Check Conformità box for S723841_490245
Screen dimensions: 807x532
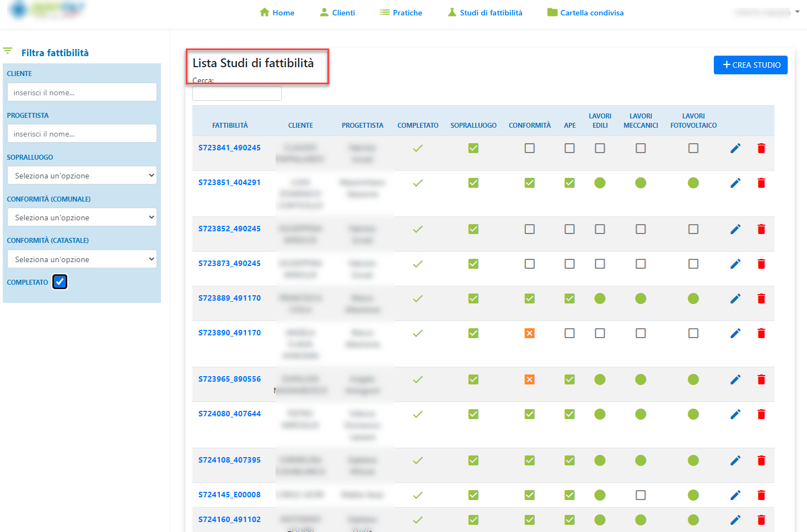pyautogui.click(x=530, y=148)
